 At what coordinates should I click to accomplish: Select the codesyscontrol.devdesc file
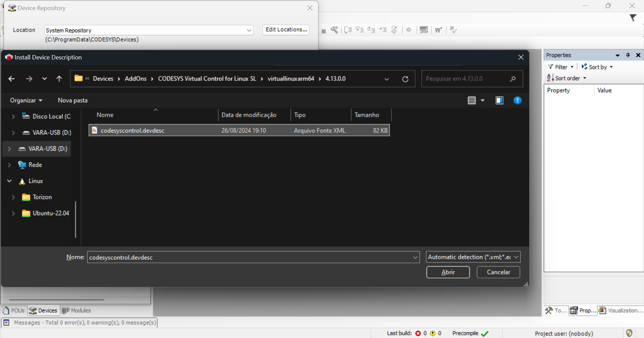[239, 130]
